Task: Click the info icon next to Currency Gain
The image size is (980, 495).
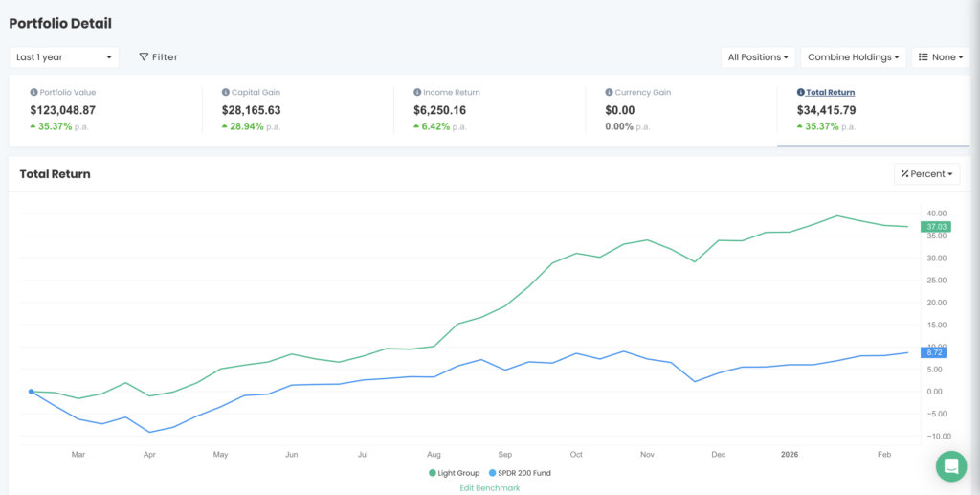Action: tap(608, 93)
